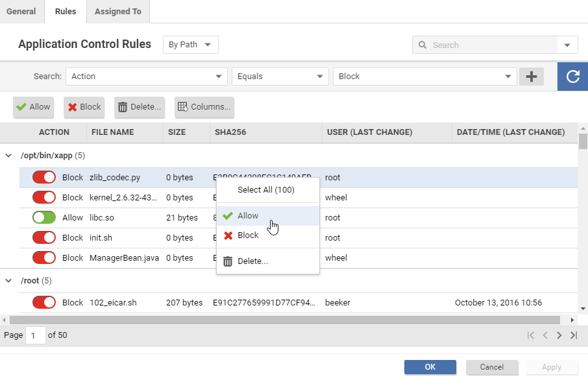Click the Delete toolbar button
588x382 pixels.
tap(139, 107)
